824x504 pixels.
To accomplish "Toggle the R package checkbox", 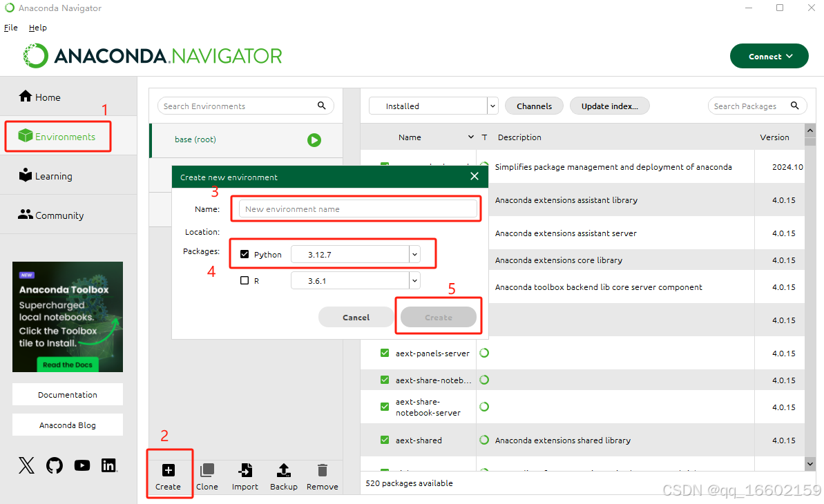I will pos(245,280).
